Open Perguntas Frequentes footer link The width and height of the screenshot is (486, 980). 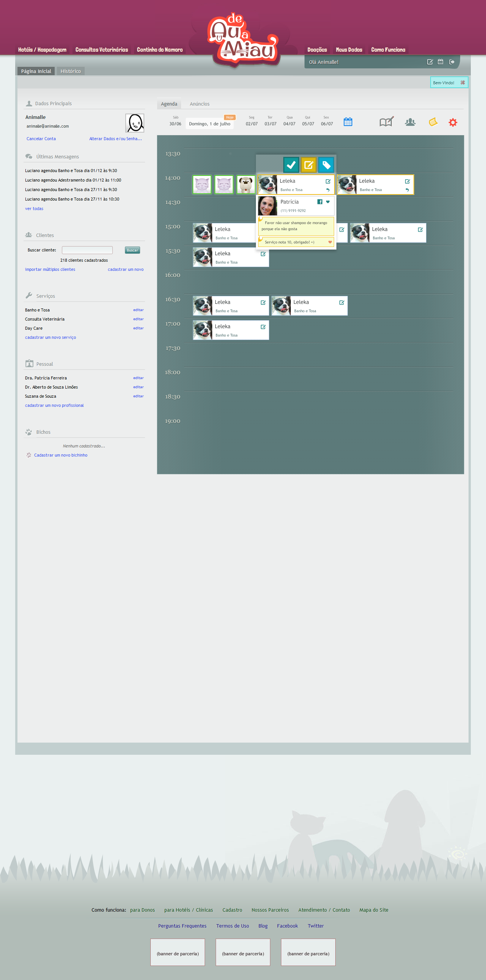tap(182, 926)
